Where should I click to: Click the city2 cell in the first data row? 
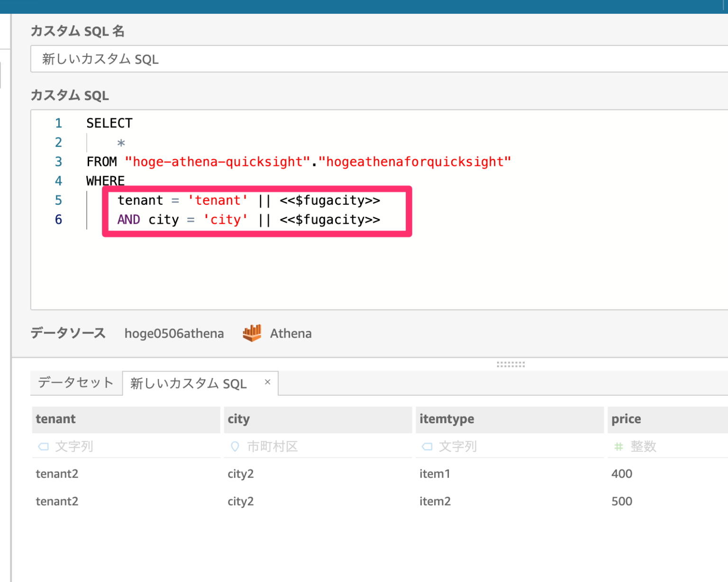tap(240, 473)
